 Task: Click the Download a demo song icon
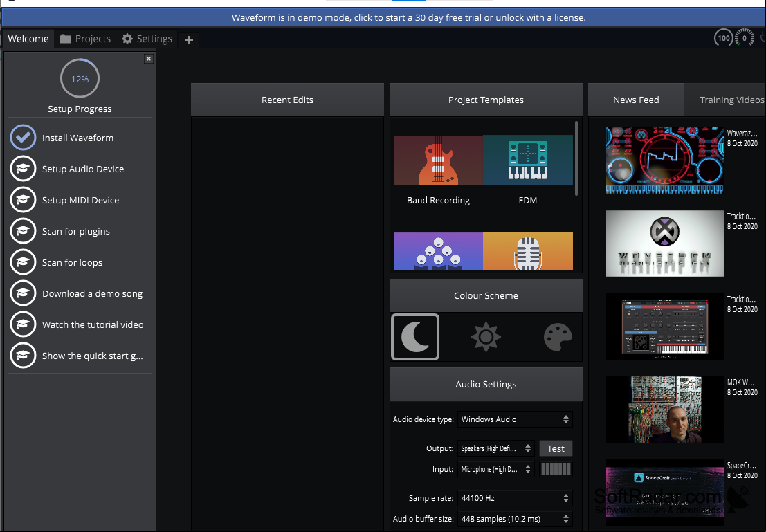(x=23, y=293)
